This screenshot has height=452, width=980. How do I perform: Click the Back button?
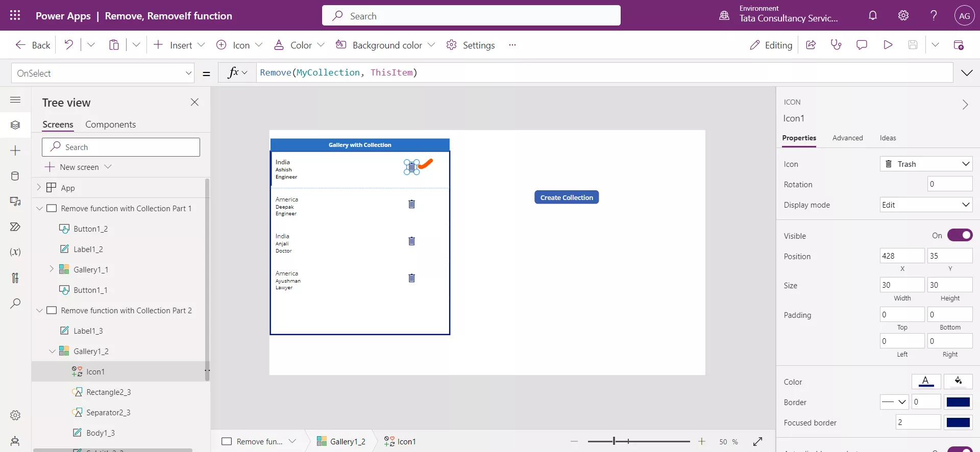point(33,45)
